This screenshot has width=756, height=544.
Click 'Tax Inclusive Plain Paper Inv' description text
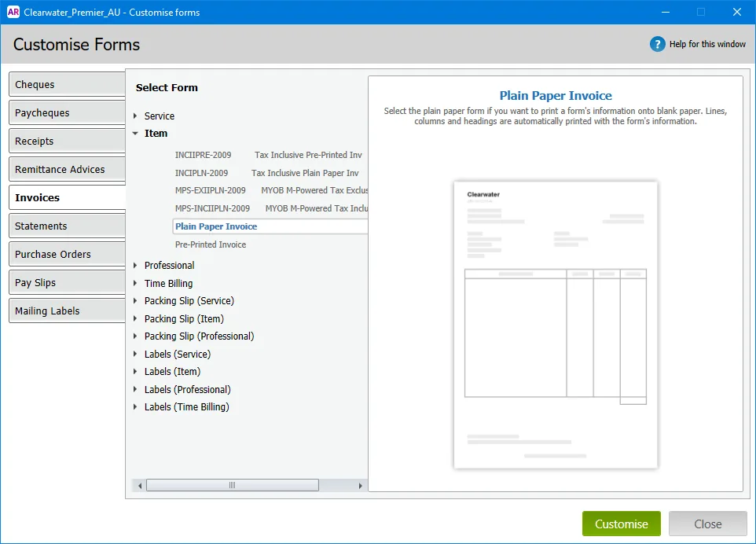pyautogui.click(x=305, y=173)
